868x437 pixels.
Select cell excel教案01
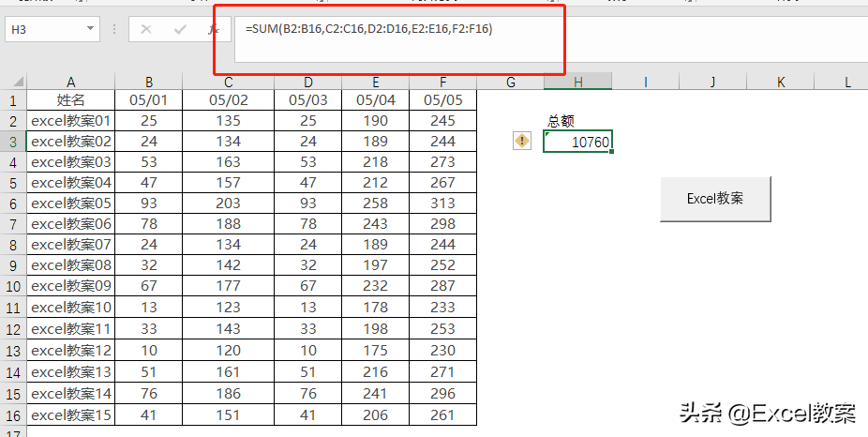coord(71,121)
